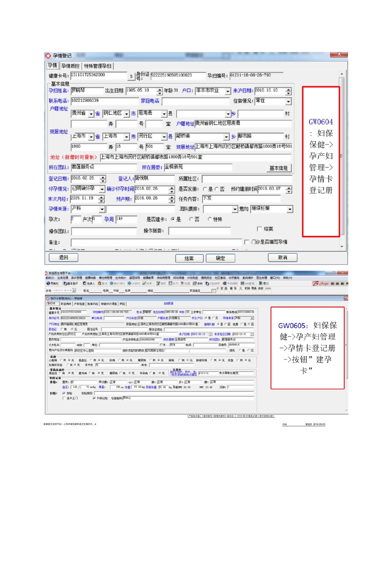Tick 门诊是否填写孕情 checkbox
392x566 pixels.
point(246,242)
